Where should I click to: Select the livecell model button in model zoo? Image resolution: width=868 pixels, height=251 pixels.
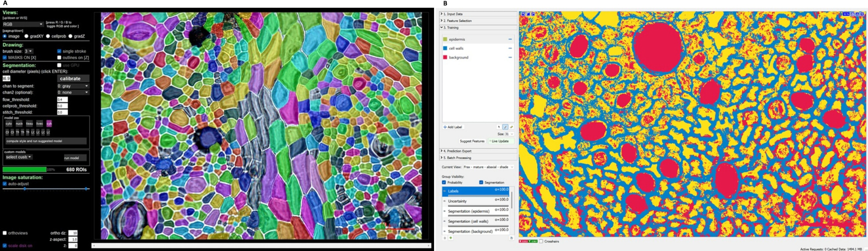(39, 124)
